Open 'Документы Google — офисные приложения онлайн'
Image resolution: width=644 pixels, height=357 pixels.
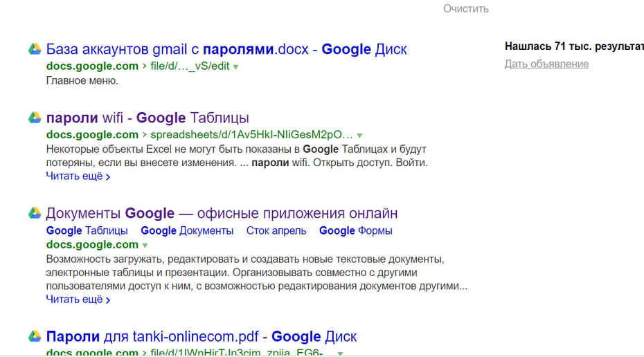222,213
